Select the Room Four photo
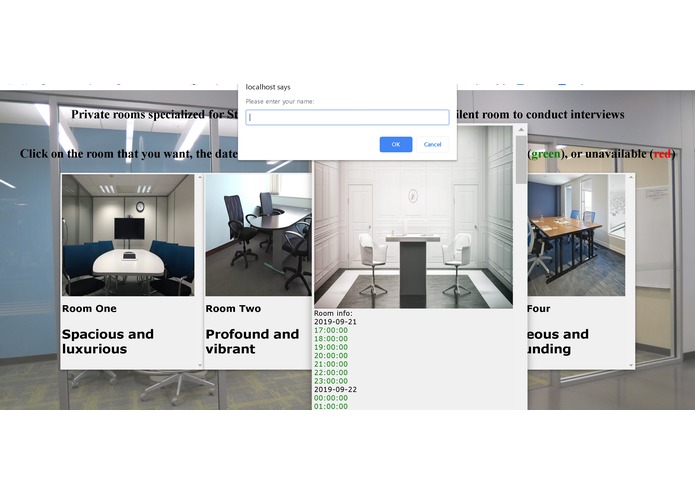 coord(576,235)
